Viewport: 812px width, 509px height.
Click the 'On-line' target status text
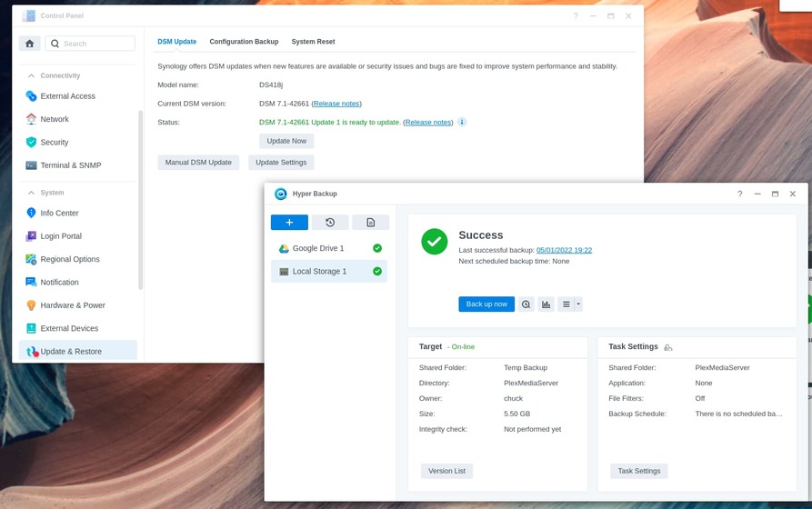coord(463,347)
